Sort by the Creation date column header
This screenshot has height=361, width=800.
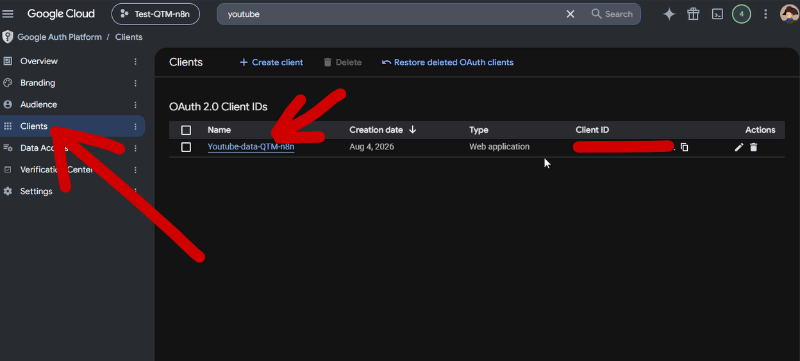[x=376, y=130]
